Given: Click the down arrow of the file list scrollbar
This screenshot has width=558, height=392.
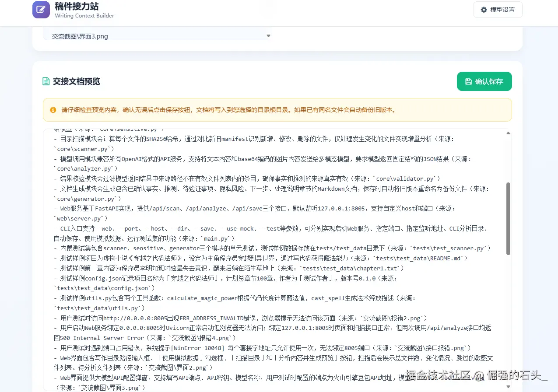Looking at the screenshot, I should pyautogui.click(x=268, y=36).
